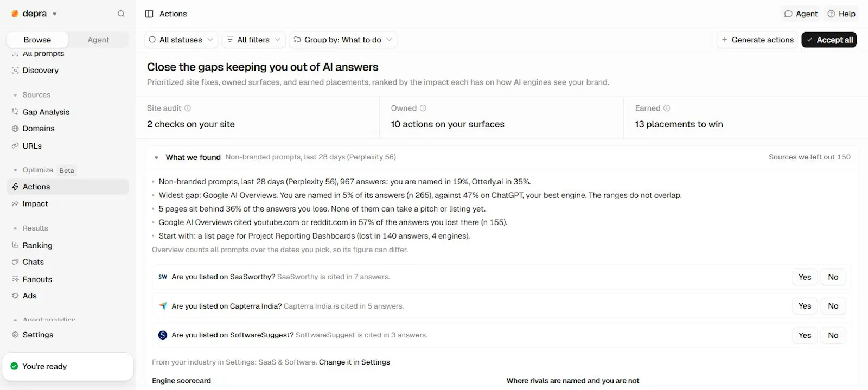
Task: Click the SaaSworthy SW logo icon
Action: (x=163, y=277)
